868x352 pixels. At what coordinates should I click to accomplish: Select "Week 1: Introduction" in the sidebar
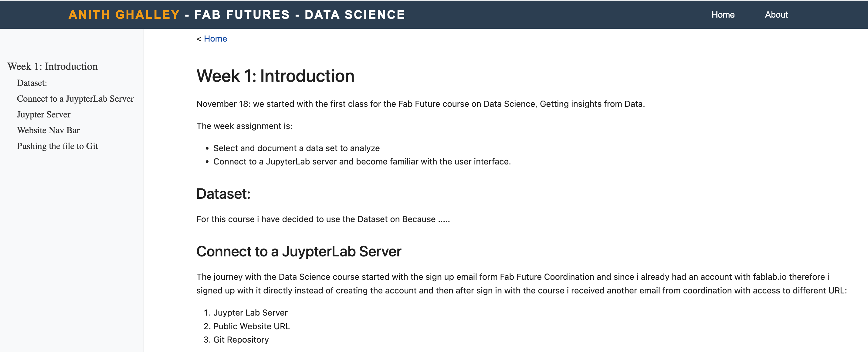coord(53,66)
